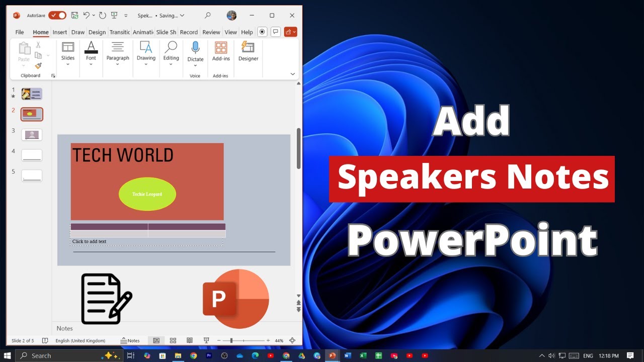Click the zoom in plus button
This screenshot has height=362, width=644.
[x=268, y=340]
